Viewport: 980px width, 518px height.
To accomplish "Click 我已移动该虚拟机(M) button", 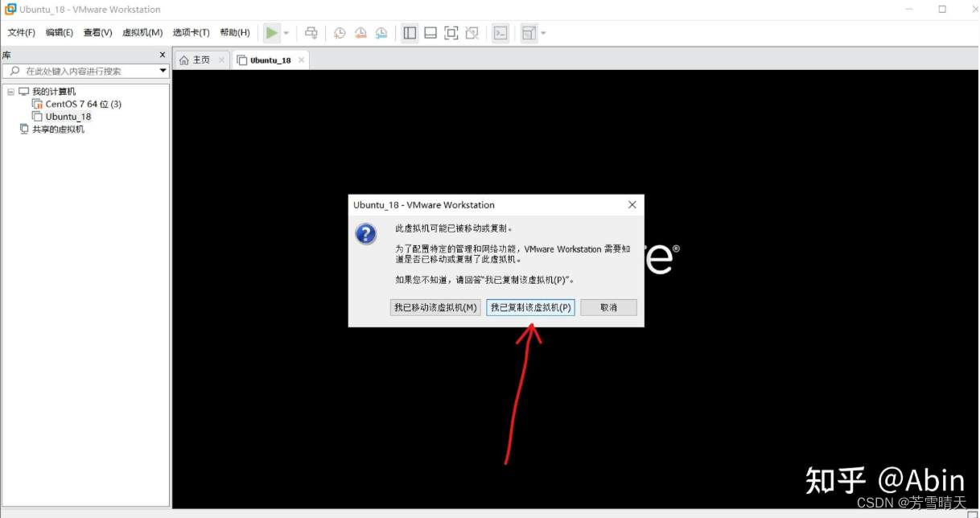I will 435,307.
